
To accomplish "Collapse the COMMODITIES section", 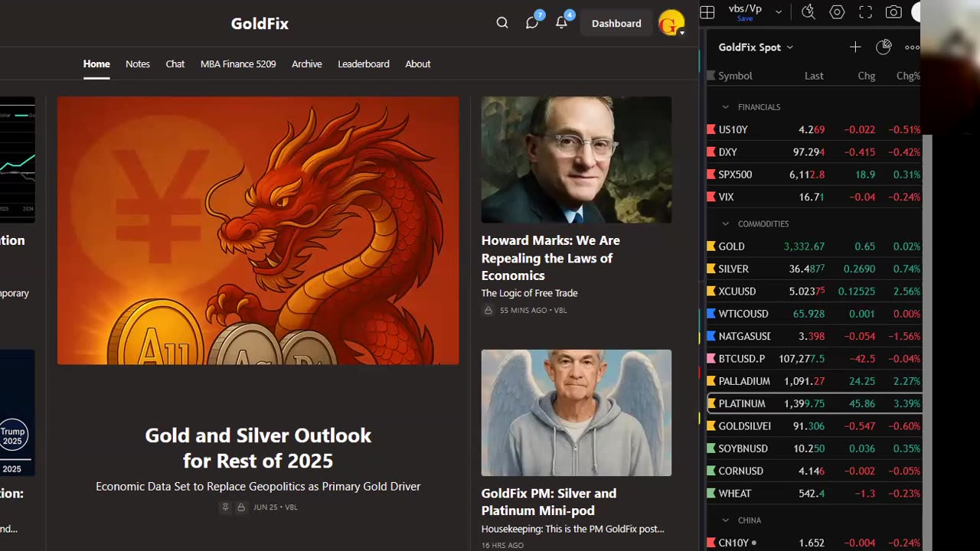I will click(x=725, y=224).
